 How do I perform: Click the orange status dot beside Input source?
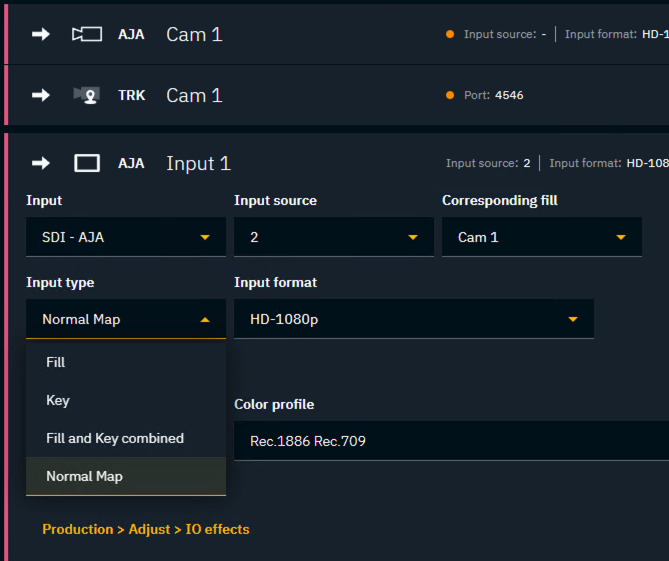pos(450,35)
